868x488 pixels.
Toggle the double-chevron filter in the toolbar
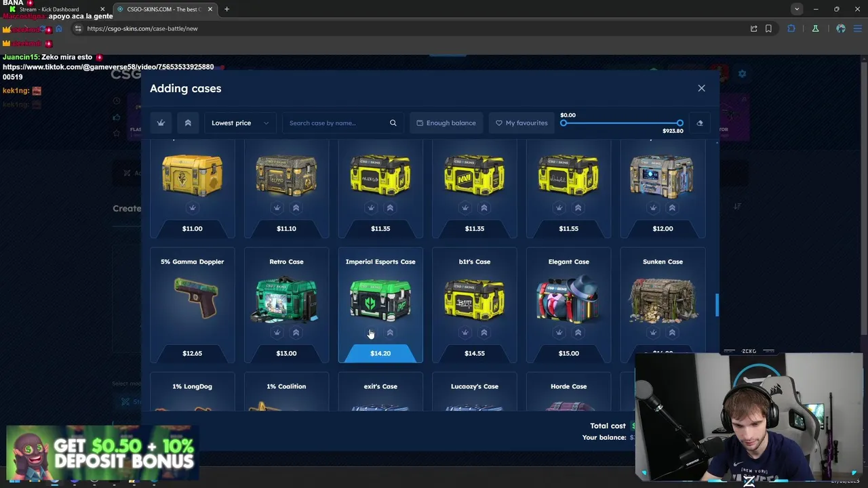point(188,123)
